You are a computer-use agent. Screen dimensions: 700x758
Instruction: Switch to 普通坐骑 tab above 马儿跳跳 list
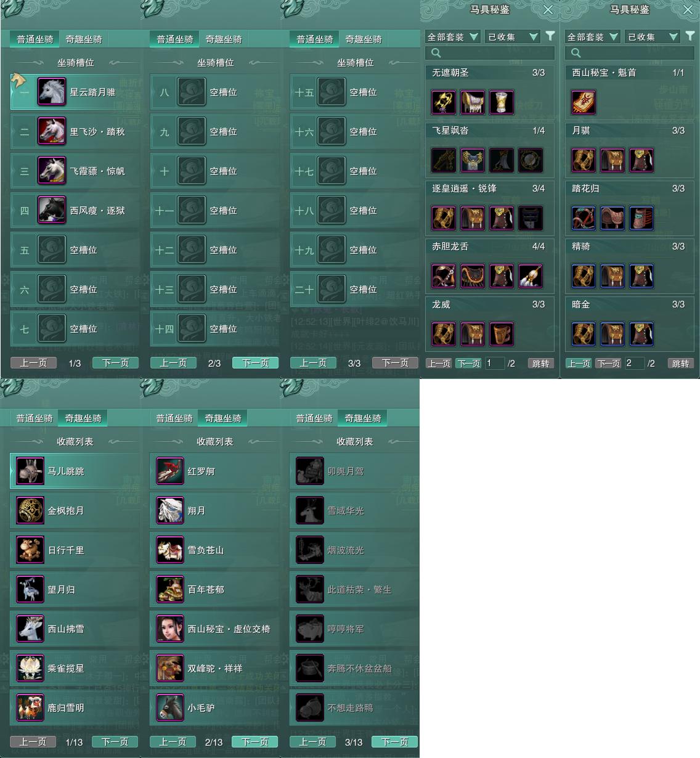(35, 418)
